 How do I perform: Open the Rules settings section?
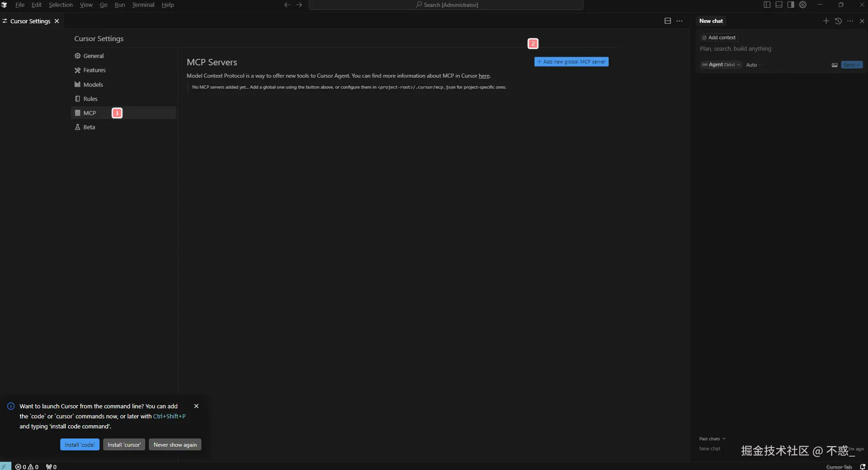coord(123,99)
